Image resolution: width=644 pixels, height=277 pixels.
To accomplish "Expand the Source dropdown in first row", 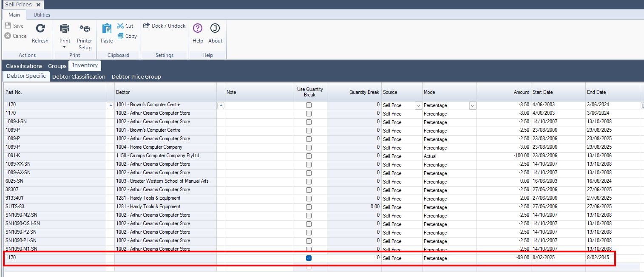I will click(418, 105).
